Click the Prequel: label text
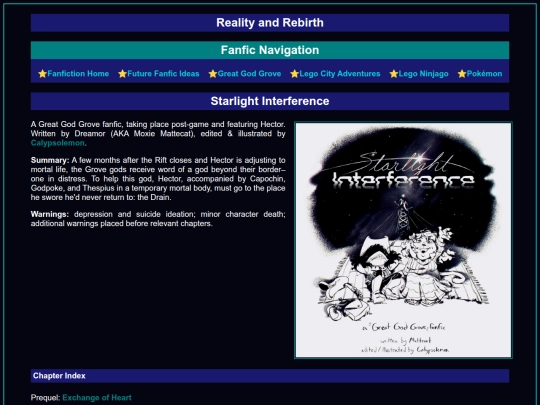This screenshot has height=405, width=540. tap(45, 398)
